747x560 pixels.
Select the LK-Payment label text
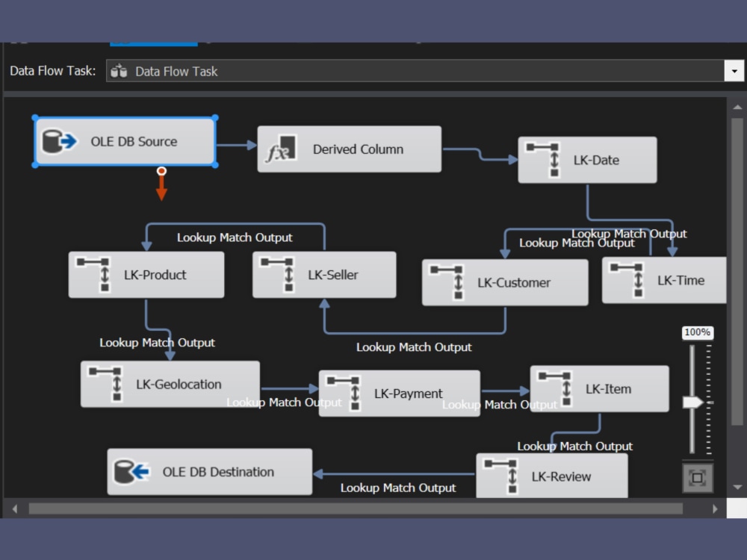point(408,393)
